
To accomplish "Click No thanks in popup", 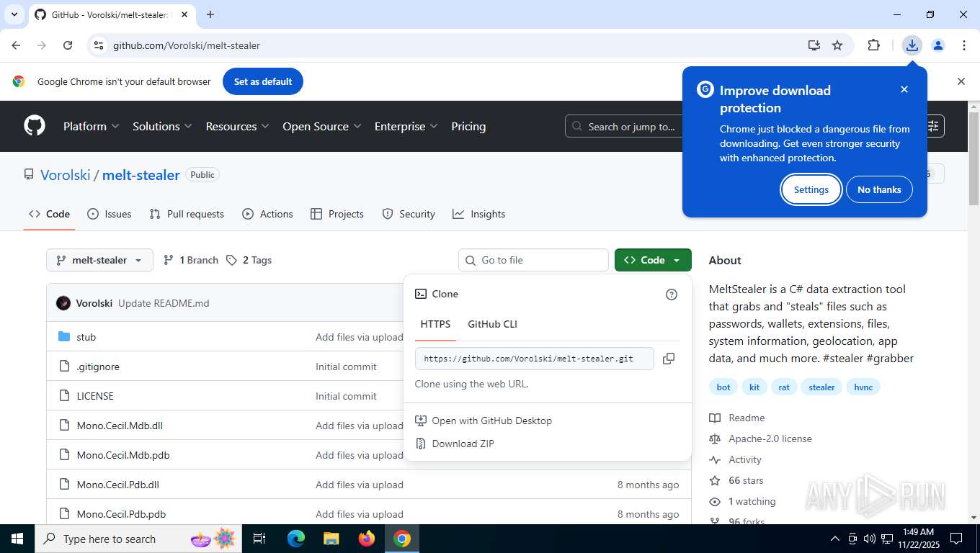I will coord(879,189).
